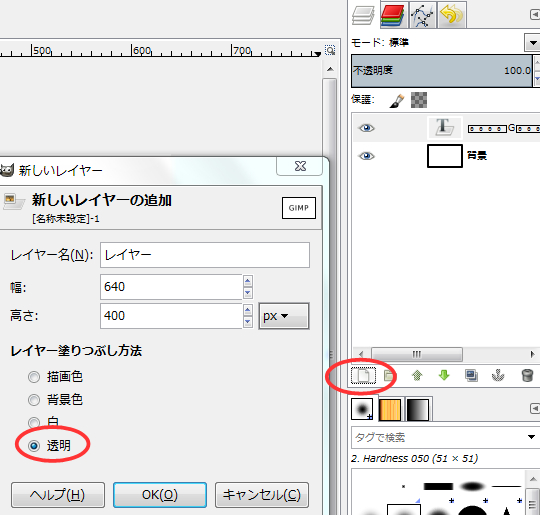The height and width of the screenshot is (515, 540).
Task: Hide the text layer via eye icon
Action: click(366, 128)
